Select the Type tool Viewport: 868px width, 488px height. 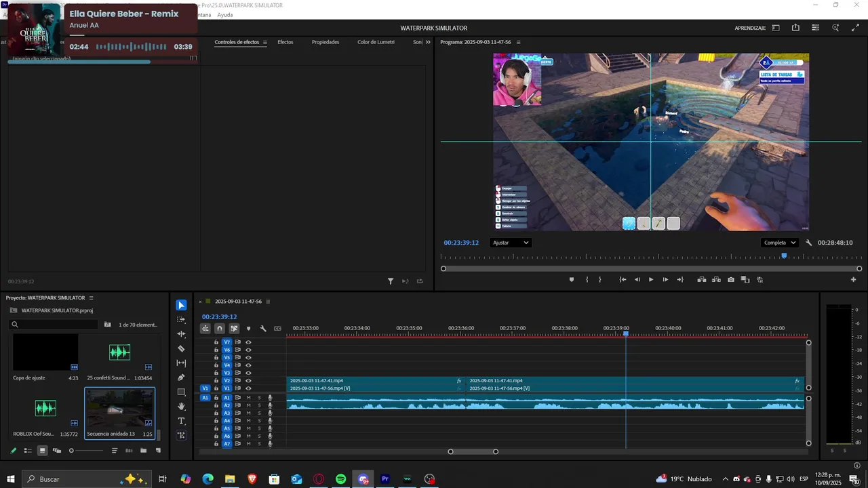pos(181,421)
